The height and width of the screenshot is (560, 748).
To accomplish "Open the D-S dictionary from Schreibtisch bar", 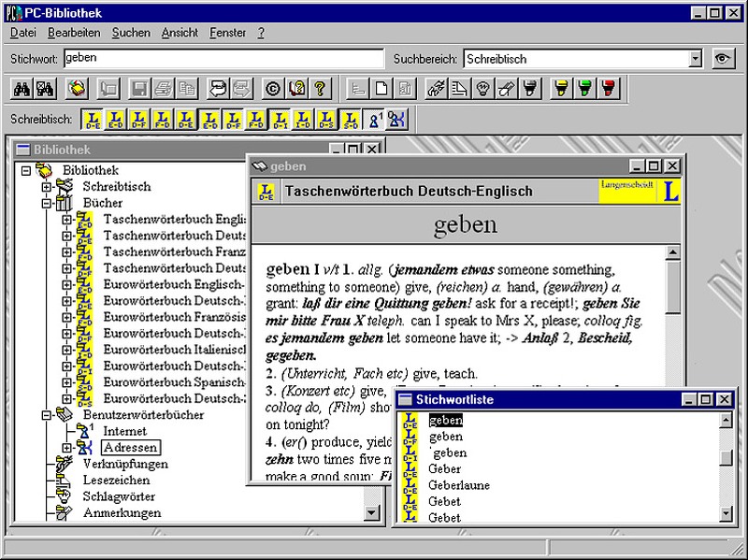I will [x=326, y=120].
